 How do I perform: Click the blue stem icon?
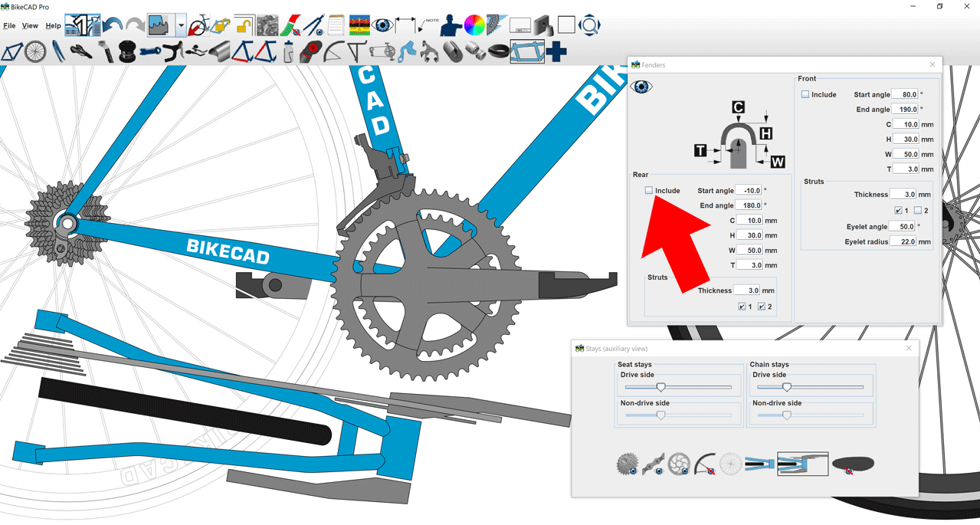(150, 51)
